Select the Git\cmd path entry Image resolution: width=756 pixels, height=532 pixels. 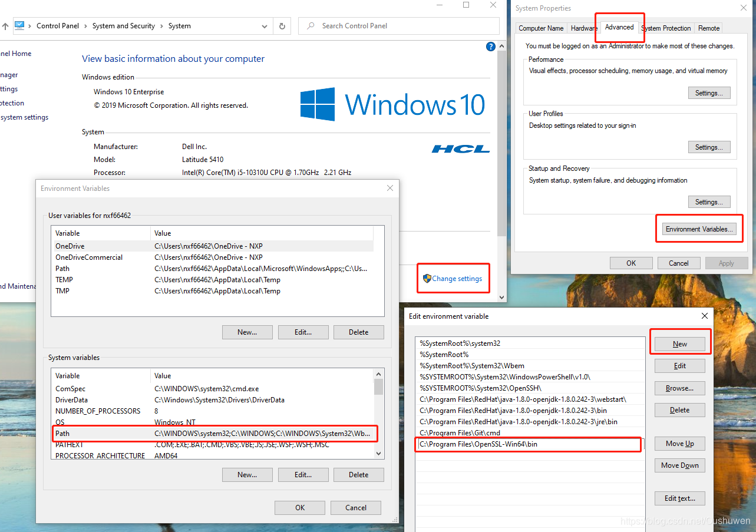click(x=530, y=433)
